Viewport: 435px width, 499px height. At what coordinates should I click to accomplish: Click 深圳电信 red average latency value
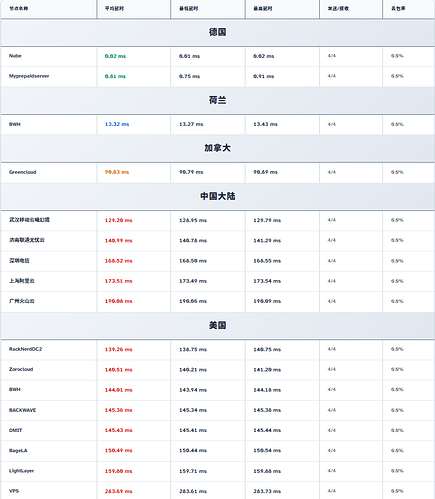119,261
